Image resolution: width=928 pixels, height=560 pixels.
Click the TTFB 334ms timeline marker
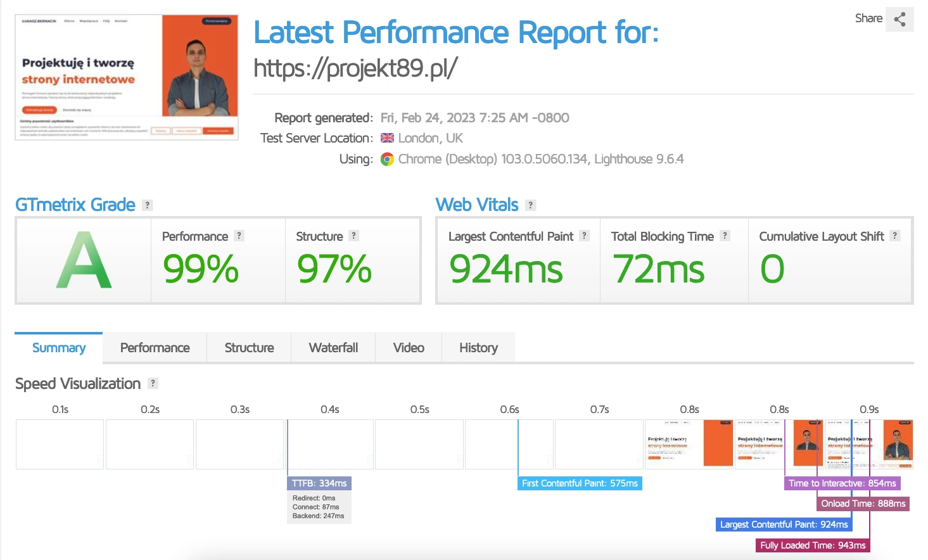click(319, 483)
